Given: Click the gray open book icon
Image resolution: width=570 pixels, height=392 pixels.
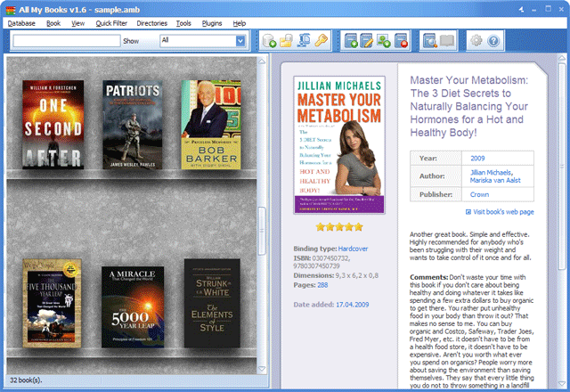Looking at the screenshot, I should [447, 41].
